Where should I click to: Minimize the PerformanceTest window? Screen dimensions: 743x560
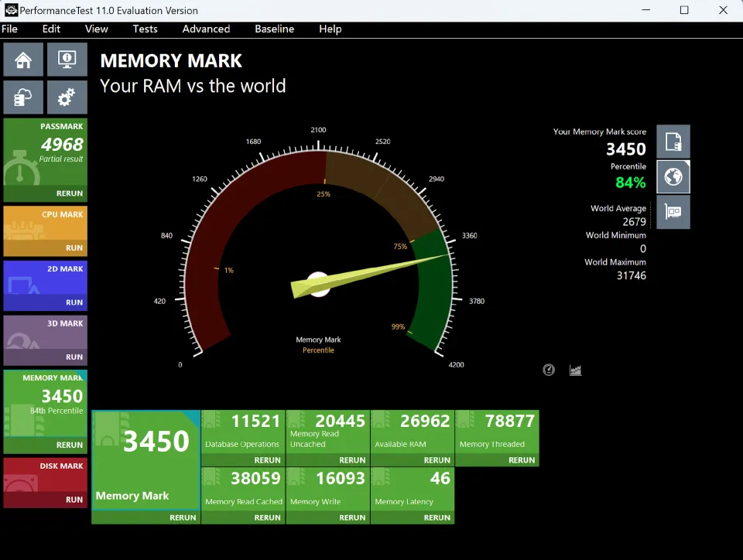(x=645, y=10)
